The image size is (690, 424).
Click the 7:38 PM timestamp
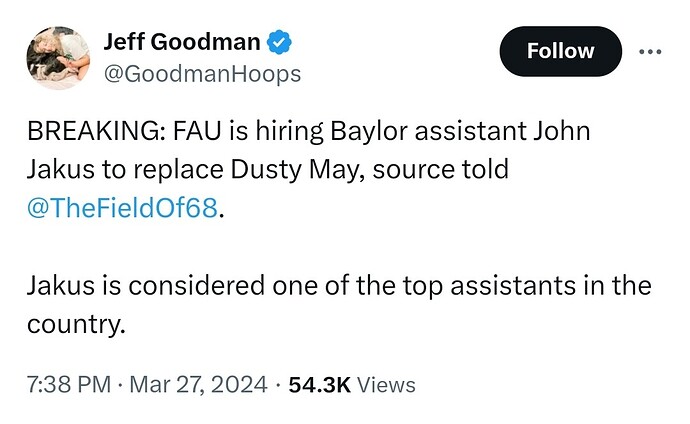coord(66,384)
